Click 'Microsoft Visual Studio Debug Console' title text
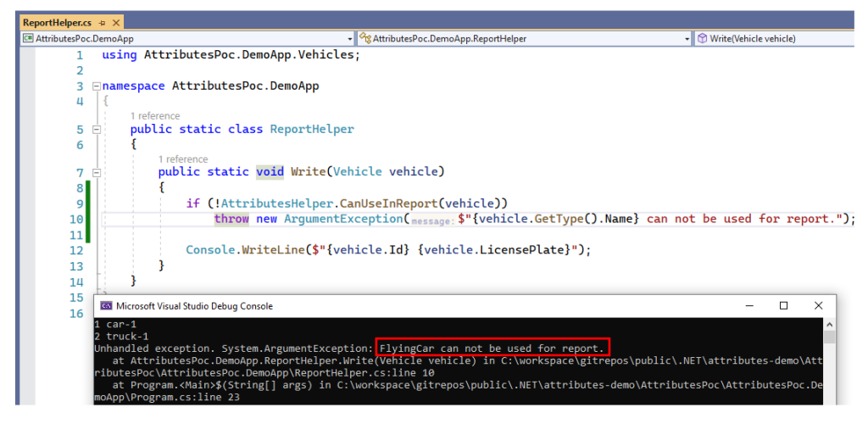The width and height of the screenshot is (868, 424). pos(194,306)
